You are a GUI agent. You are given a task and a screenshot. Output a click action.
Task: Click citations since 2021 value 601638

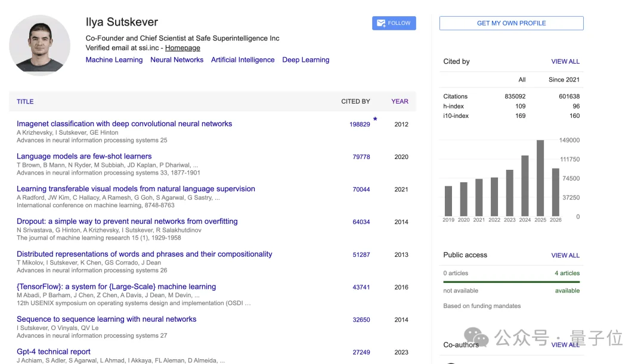click(569, 97)
